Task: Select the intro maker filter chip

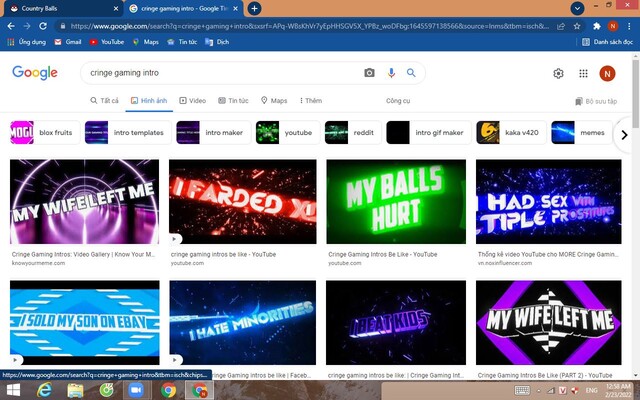Action: [x=213, y=133]
